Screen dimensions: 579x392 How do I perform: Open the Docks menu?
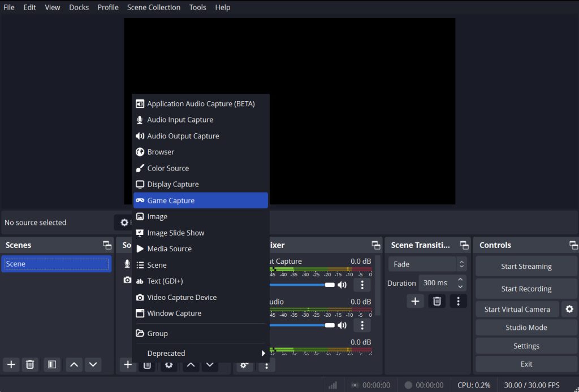click(x=79, y=7)
